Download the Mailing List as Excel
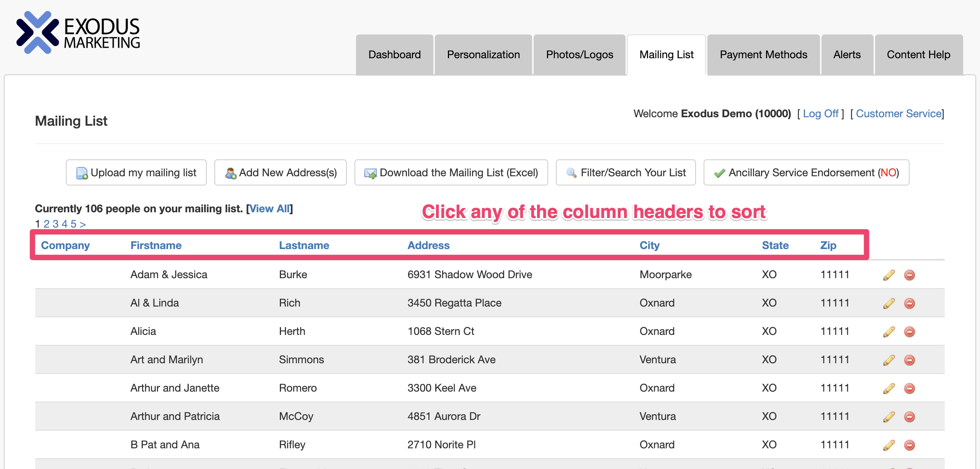This screenshot has width=980, height=469. click(451, 173)
